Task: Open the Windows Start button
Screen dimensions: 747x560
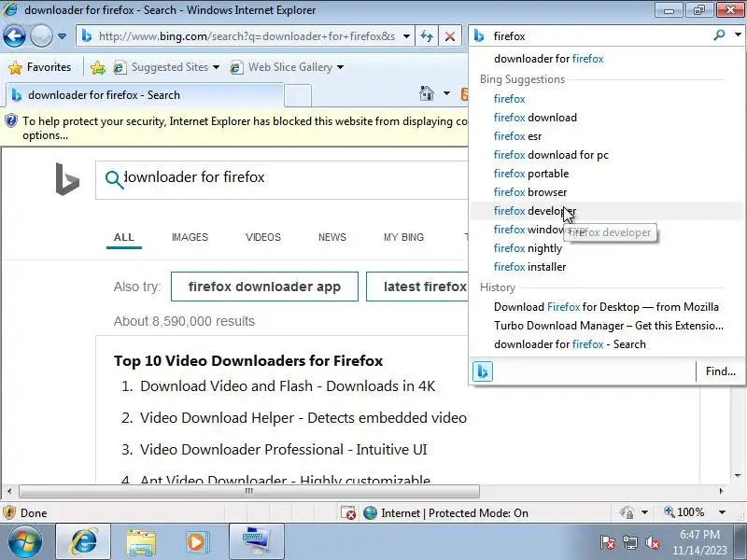Action: pos(25,542)
